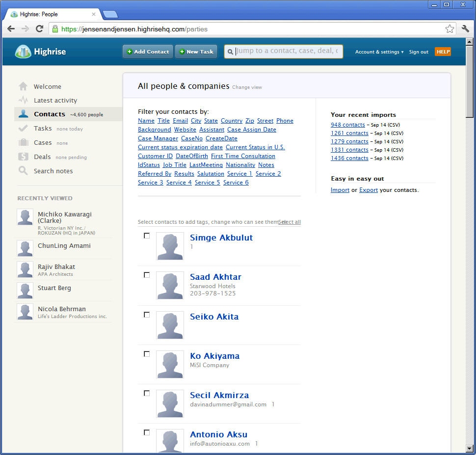Filter contacts by Email

click(x=180, y=121)
